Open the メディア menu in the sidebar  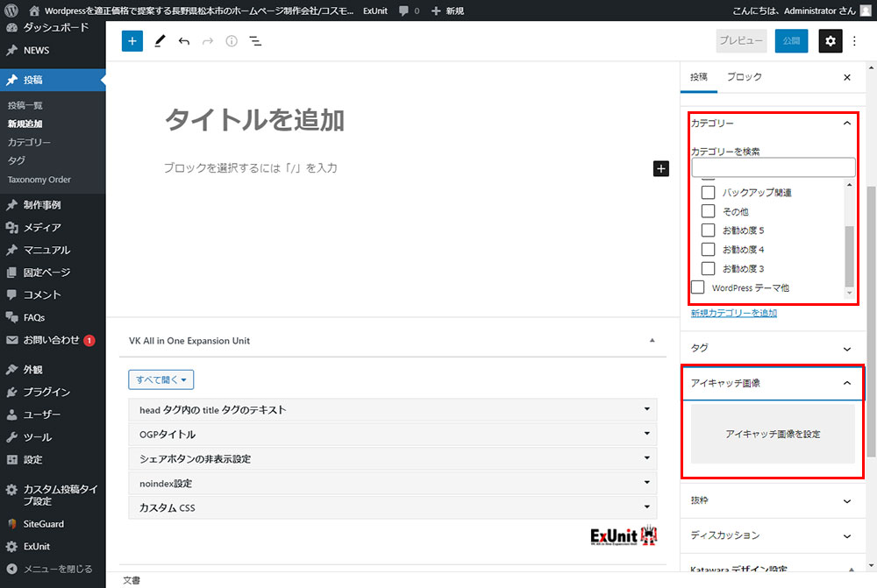click(42, 227)
